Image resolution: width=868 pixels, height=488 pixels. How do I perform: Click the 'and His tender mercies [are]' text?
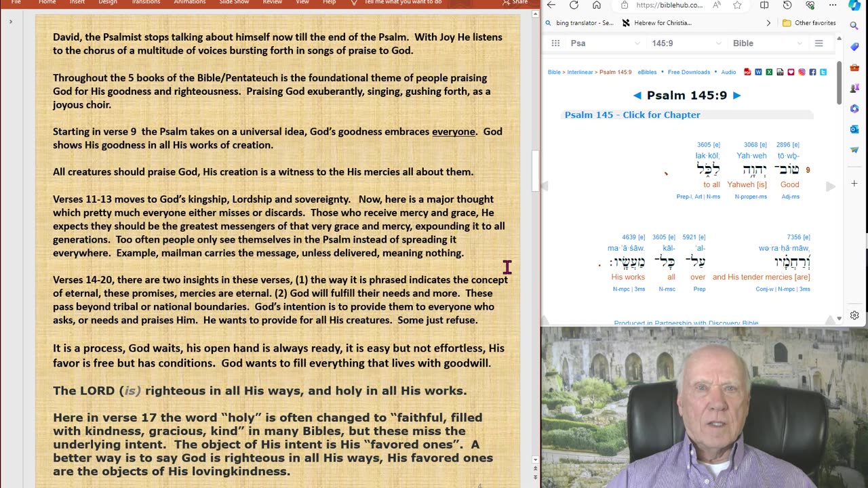[761, 277]
